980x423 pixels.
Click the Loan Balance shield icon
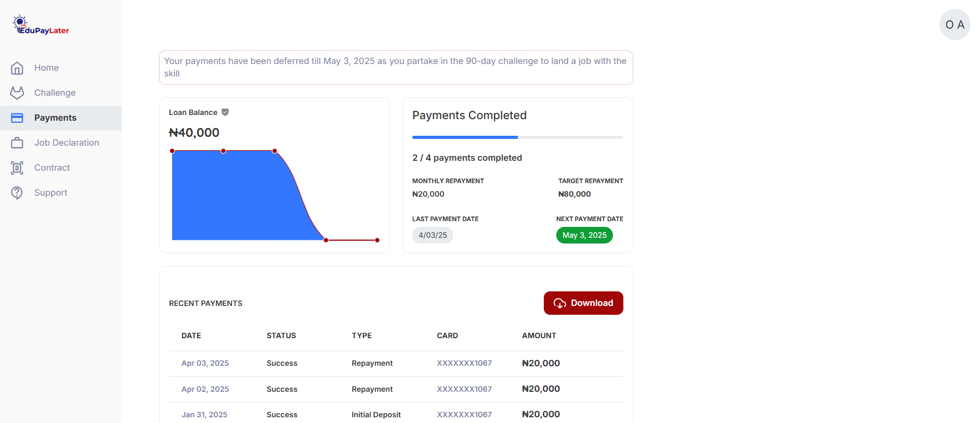point(225,112)
